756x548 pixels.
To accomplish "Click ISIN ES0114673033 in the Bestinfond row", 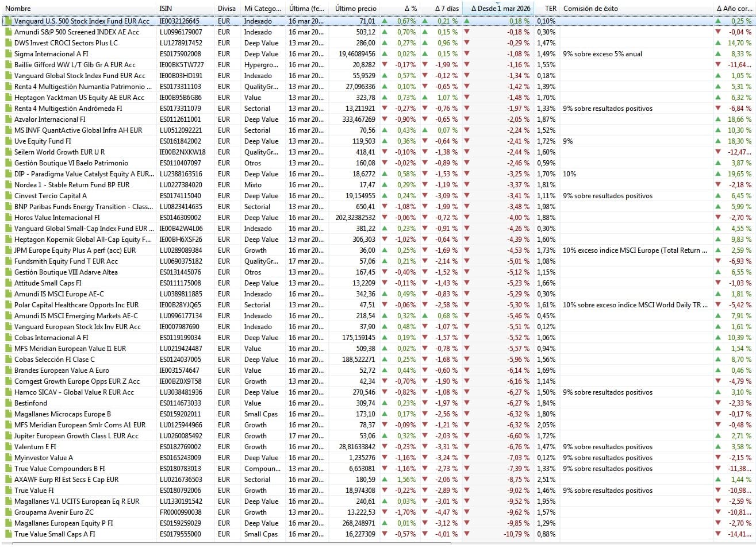I will (181, 403).
